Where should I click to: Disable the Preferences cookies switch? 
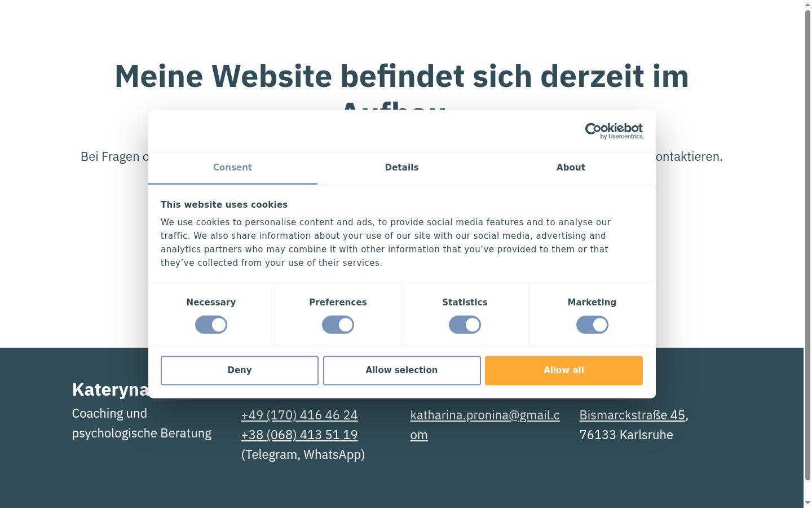[x=338, y=325]
